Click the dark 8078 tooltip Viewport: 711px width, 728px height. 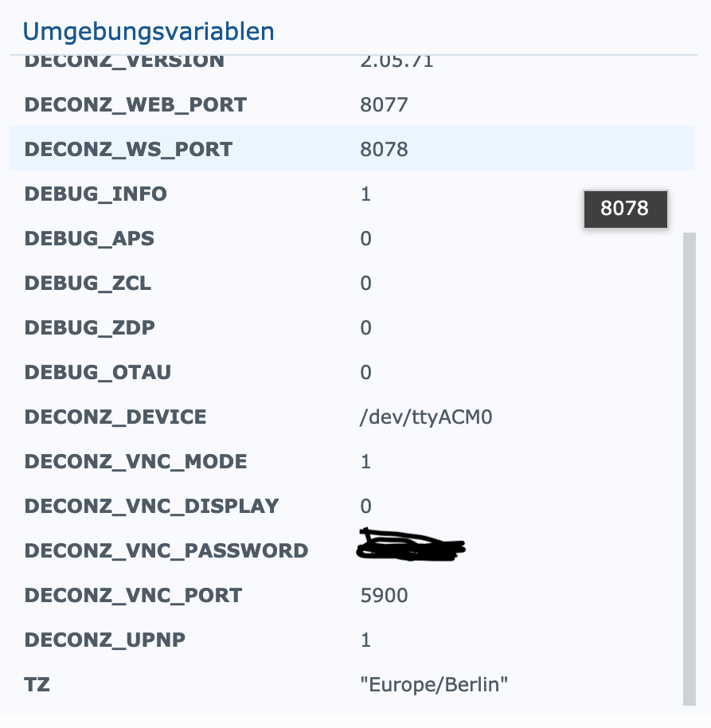625,209
